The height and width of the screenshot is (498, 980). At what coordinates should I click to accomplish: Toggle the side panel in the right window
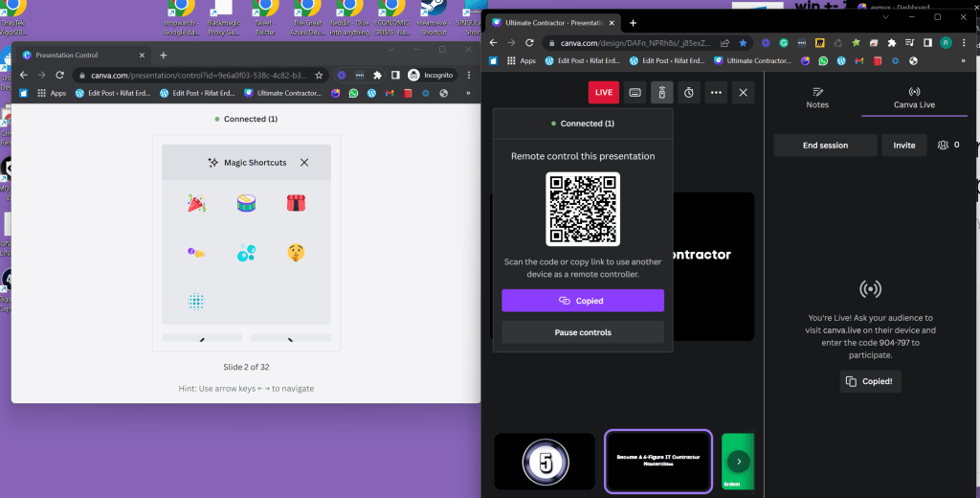(x=928, y=42)
